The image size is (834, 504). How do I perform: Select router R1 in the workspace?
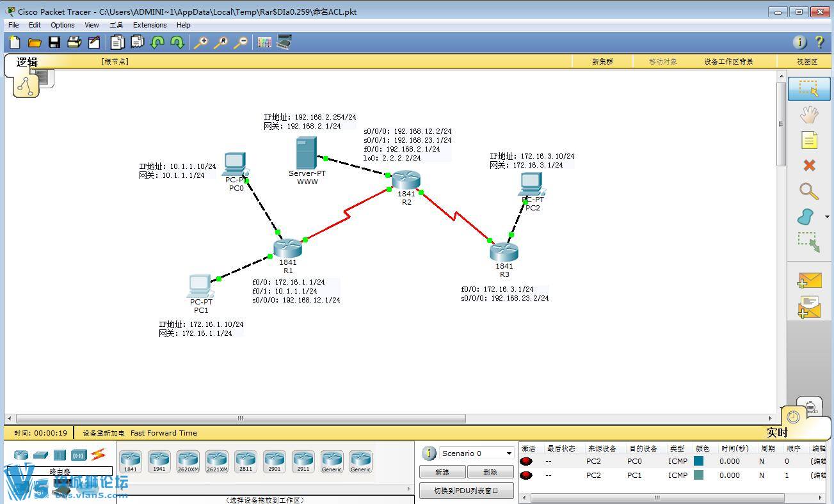tap(287, 248)
